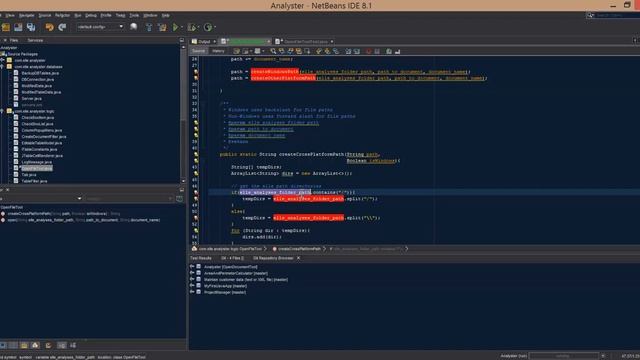
Task: Open the Team menu
Action: pyautogui.click(x=120, y=16)
